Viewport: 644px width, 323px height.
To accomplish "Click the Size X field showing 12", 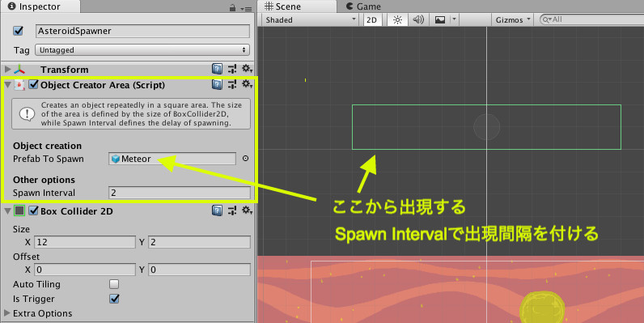I will click(x=85, y=242).
